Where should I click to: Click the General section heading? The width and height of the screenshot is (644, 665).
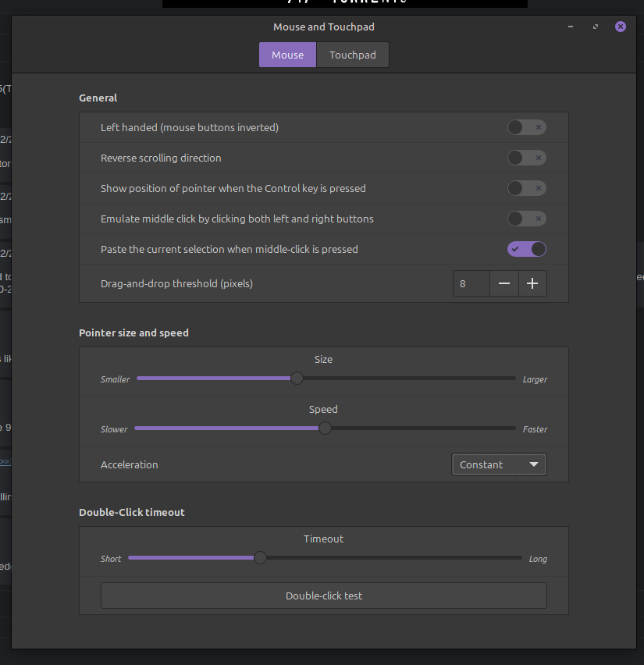[98, 98]
